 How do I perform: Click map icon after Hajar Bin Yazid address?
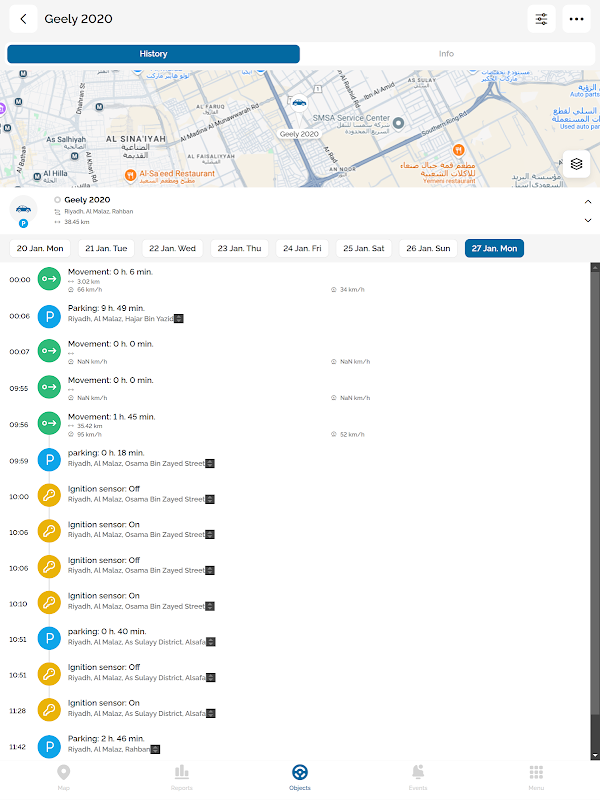click(179, 319)
